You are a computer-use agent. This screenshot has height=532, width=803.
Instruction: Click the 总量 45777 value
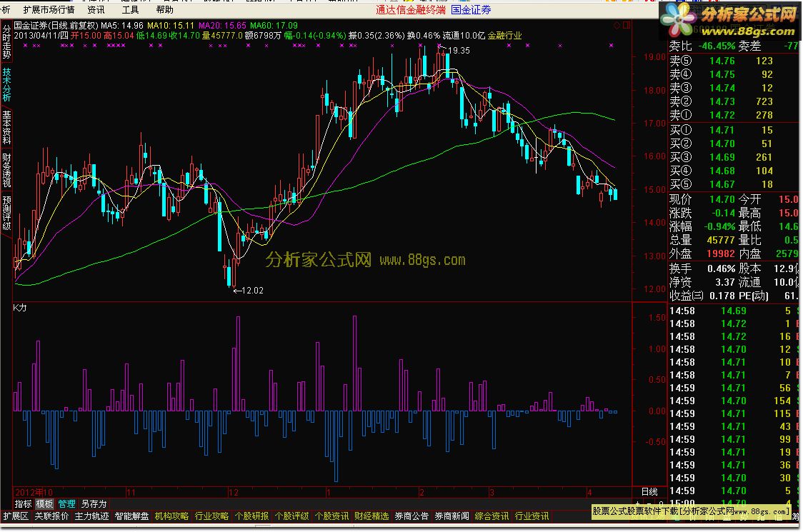click(x=721, y=240)
